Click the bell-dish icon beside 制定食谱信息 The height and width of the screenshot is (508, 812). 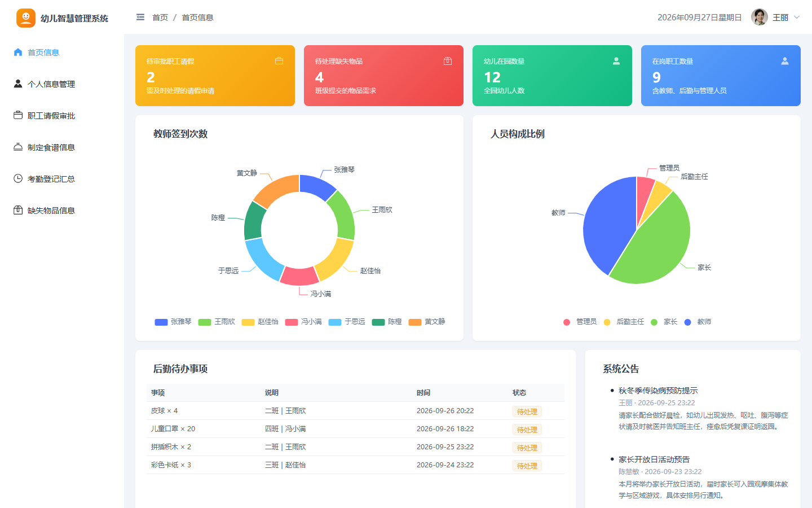click(x=18, y=147)
